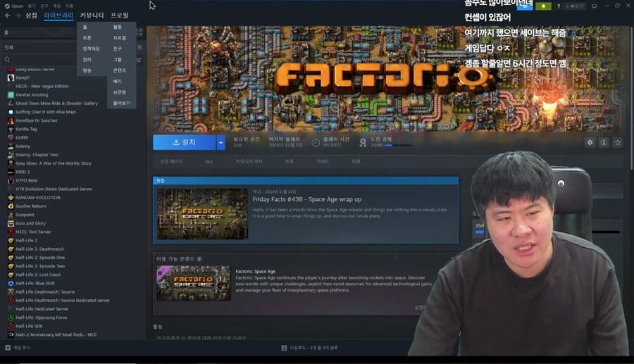
Task: Open the 프로필 (Profile) tab
Action: point(120,15)
